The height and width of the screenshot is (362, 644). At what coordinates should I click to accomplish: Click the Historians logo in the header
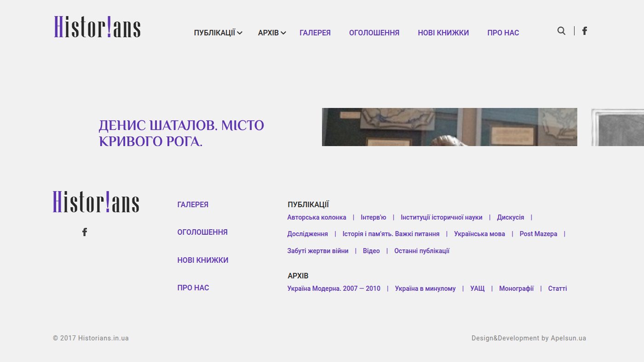pos(97,27)
